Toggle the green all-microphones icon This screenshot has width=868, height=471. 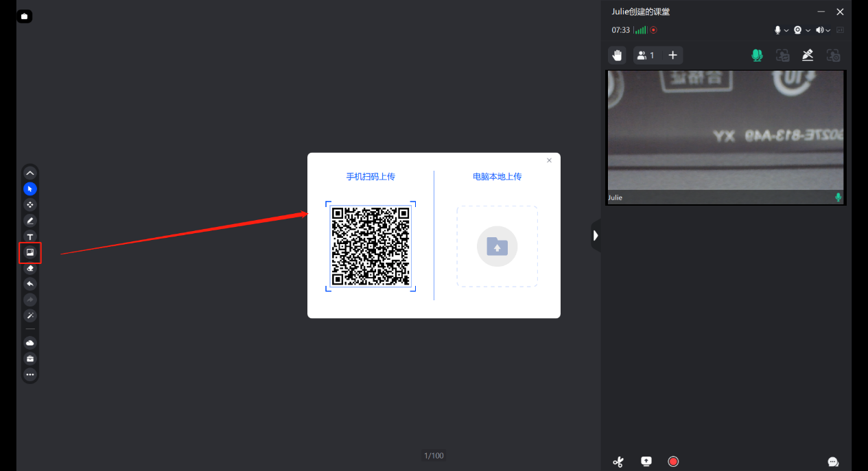(x=757, y=56)
